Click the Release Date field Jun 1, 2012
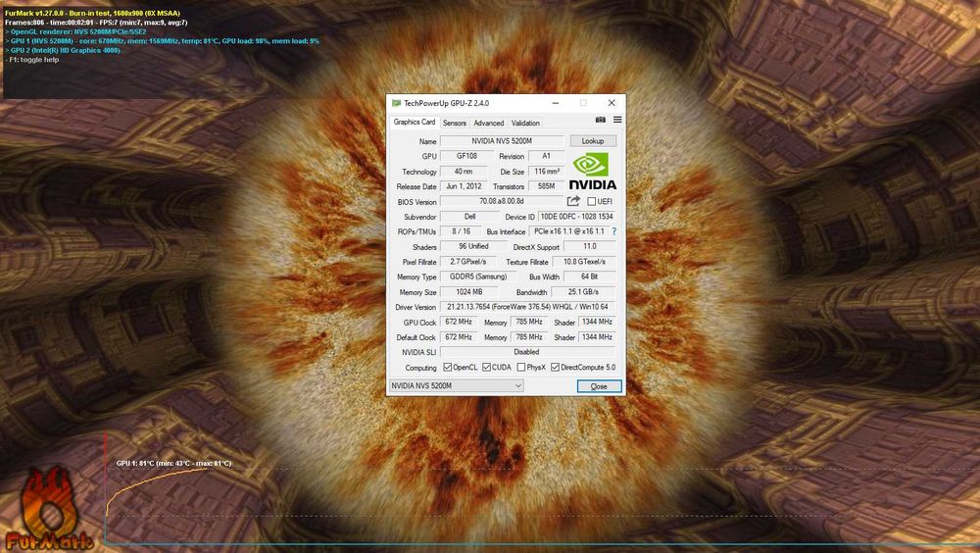 (464, 185)
